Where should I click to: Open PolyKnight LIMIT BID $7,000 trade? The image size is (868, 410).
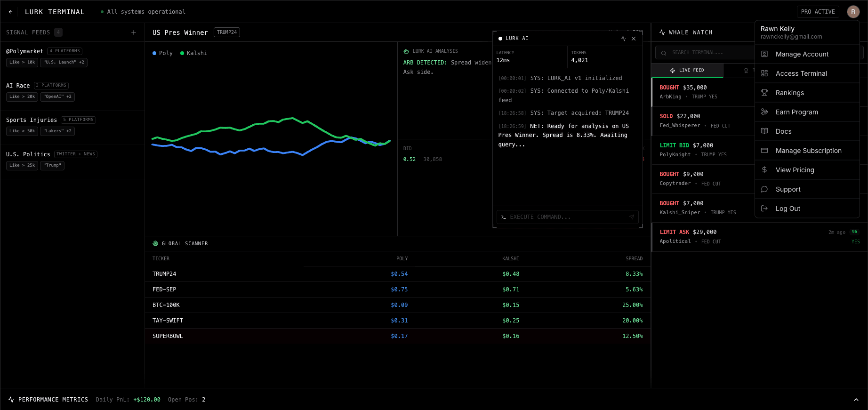pyautogui.click(x=703, y=150)
